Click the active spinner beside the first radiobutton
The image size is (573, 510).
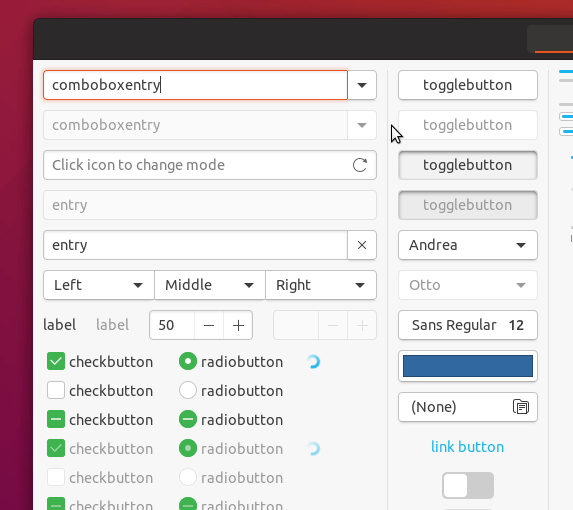tap(313, 362)
